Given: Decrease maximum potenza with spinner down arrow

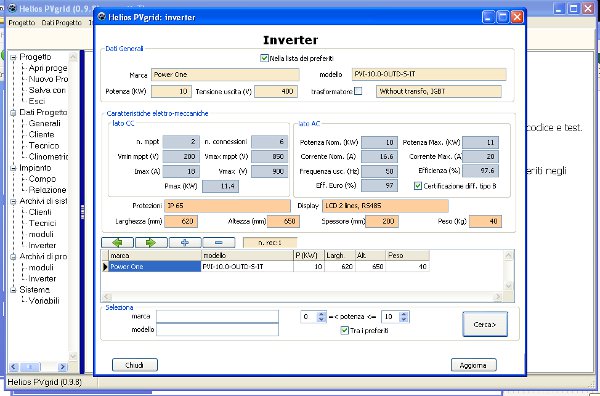Looking at the screenshot, I should pos(404,319).
